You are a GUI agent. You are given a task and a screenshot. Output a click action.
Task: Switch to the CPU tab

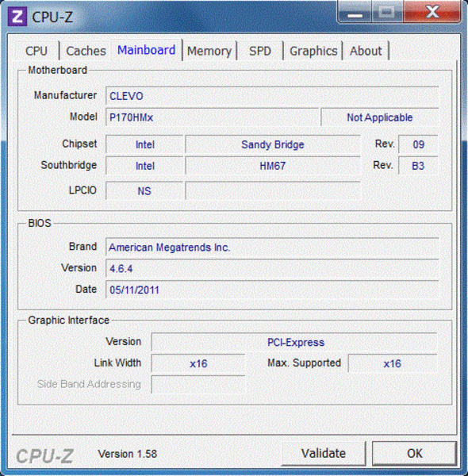(36, 51)
